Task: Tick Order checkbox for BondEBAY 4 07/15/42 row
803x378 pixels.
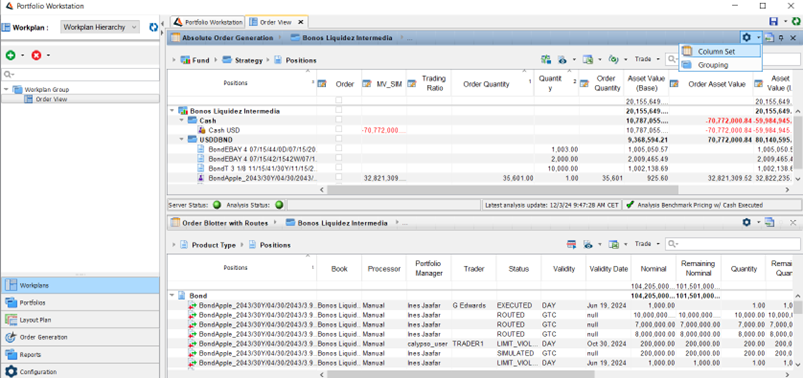Action: point(339,158)
